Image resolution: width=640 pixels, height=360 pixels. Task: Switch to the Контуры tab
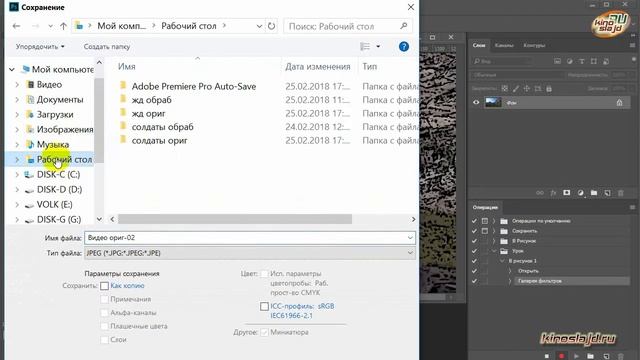[x=534, y=45]
